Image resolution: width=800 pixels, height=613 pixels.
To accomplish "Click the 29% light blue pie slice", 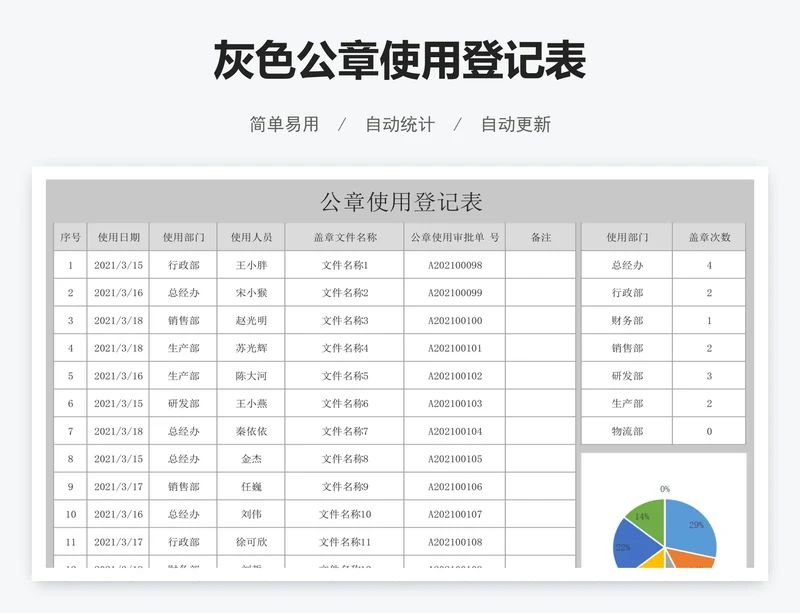I will tap(690, 526).
